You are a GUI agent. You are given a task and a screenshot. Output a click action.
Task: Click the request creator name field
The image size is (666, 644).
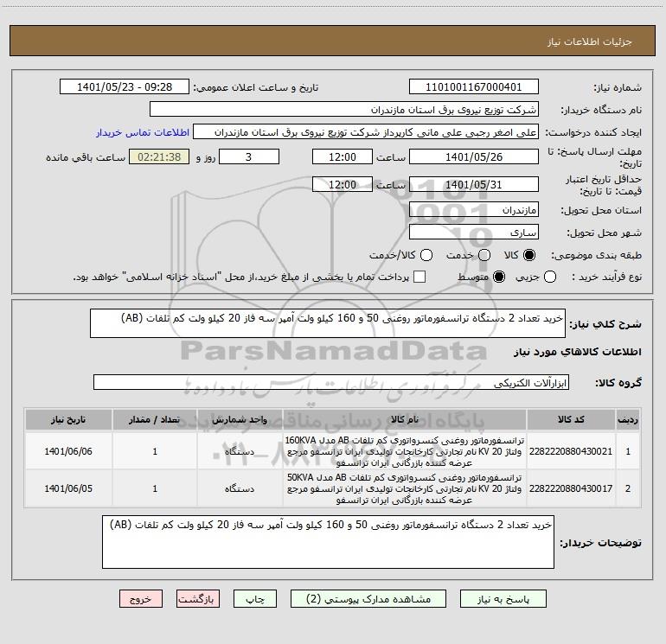pos(366,131)
